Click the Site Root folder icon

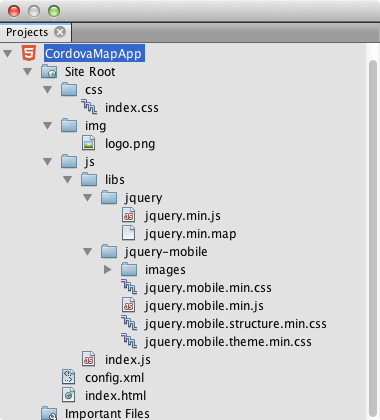click(x=49, y=72)
